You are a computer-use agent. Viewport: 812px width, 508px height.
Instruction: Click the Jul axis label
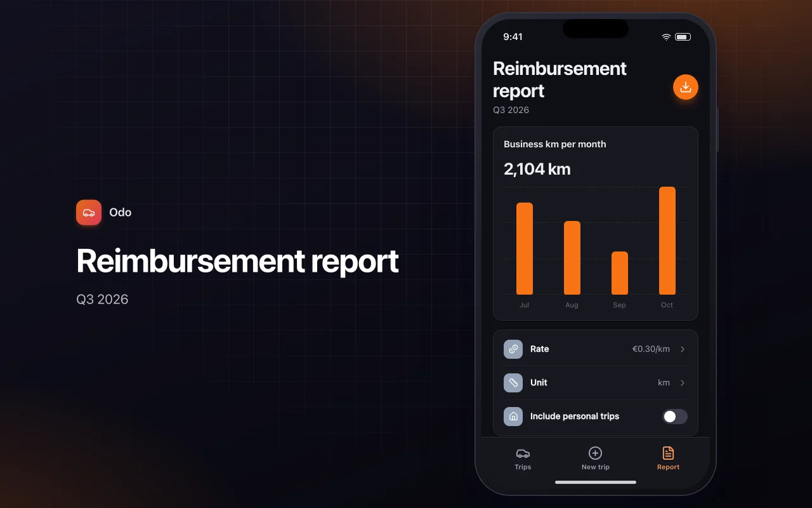coord(525,305)
